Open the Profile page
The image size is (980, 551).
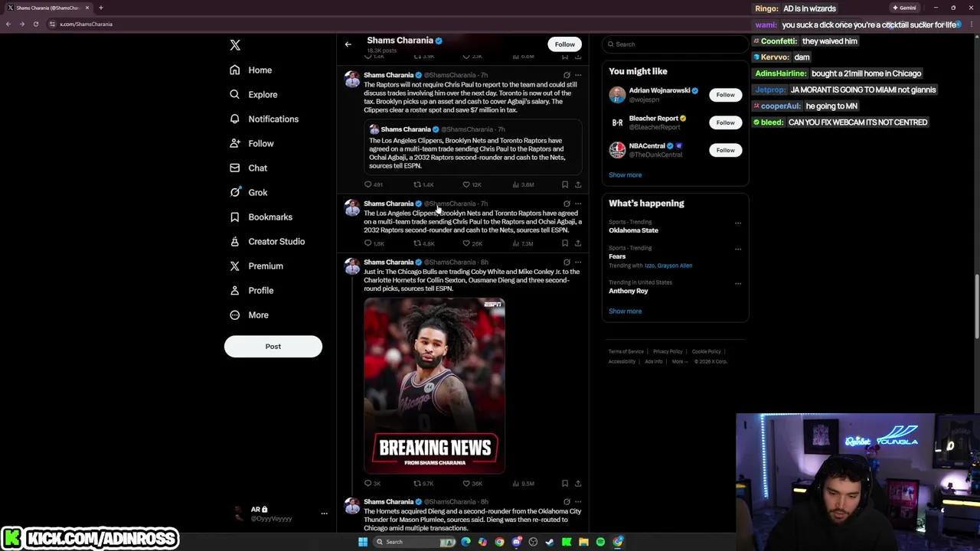(253, 290)
